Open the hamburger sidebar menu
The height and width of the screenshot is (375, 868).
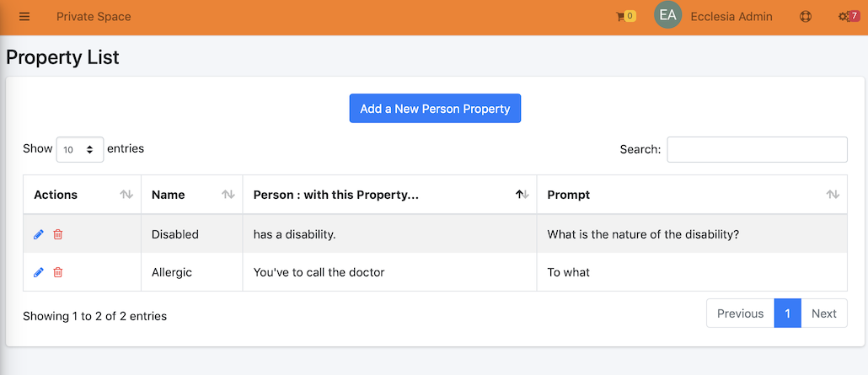(x=24, y=17)
